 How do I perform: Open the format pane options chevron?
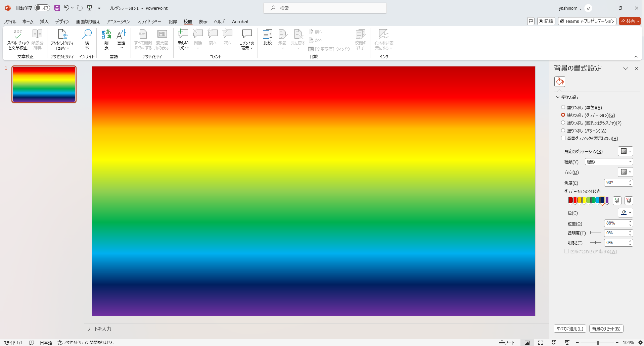click(x=626, y=68)
